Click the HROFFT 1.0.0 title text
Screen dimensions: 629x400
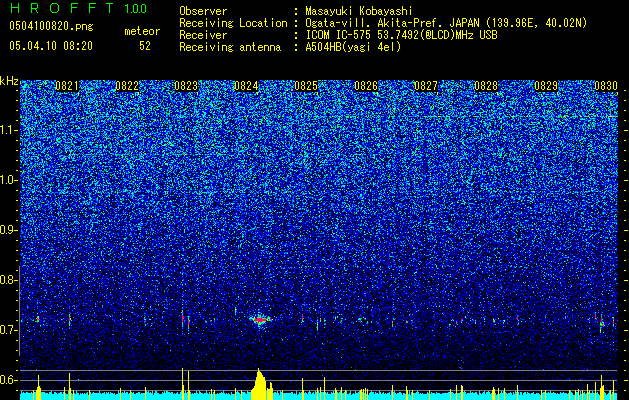(78, 8)
